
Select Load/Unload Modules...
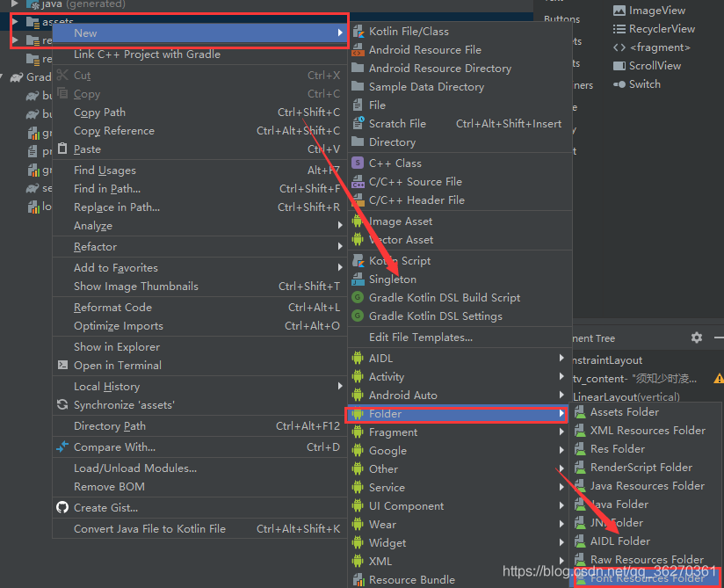click(200, 468)
